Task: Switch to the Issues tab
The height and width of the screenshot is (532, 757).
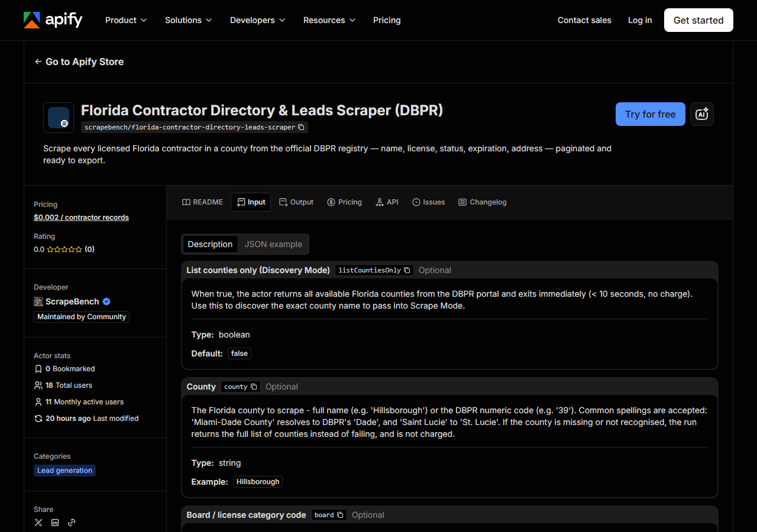Action: pyautogui.click(x=428, y=202)
